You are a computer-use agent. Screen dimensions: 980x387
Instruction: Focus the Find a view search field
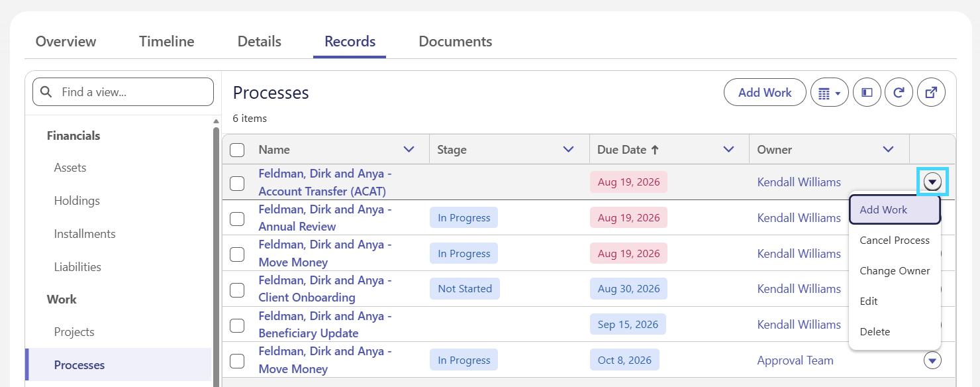pyautogui.click(x=123, y=92)
